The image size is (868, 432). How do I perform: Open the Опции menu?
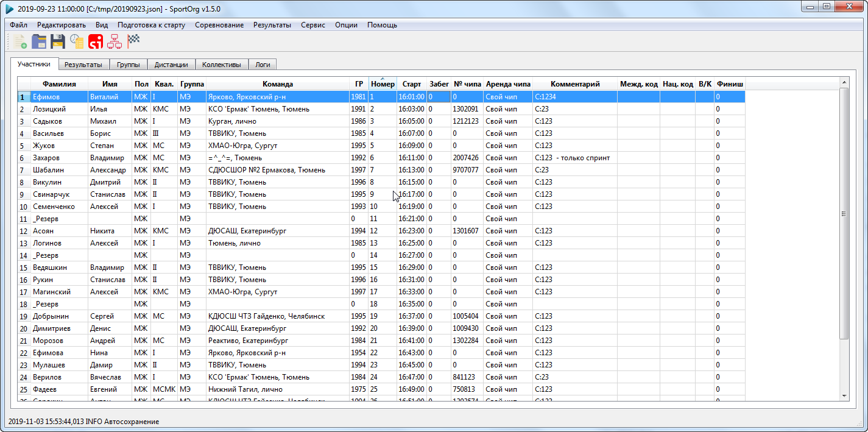pyautogui.click(x=346, y=25)
